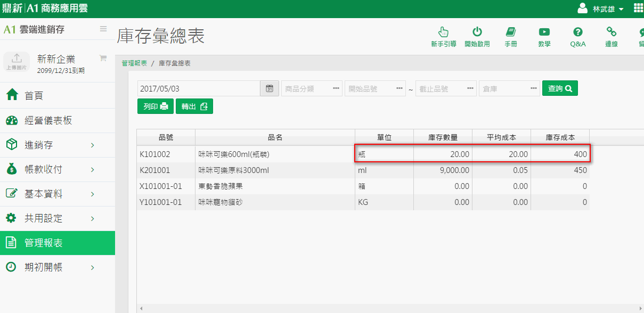Screen dimensions: 644x313
Task: Expand the 期初開帳 submenu chevron
Action: pos(92,268)
